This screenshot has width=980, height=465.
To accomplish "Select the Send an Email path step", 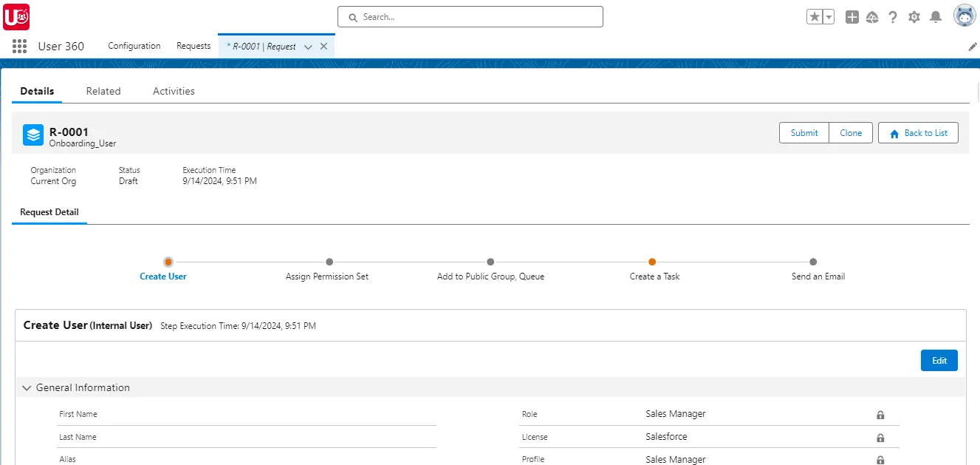I will click(x=813, y=262).
